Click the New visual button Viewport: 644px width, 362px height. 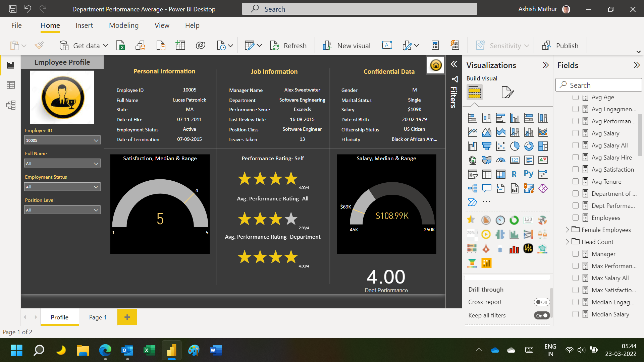tap(346, 46)
